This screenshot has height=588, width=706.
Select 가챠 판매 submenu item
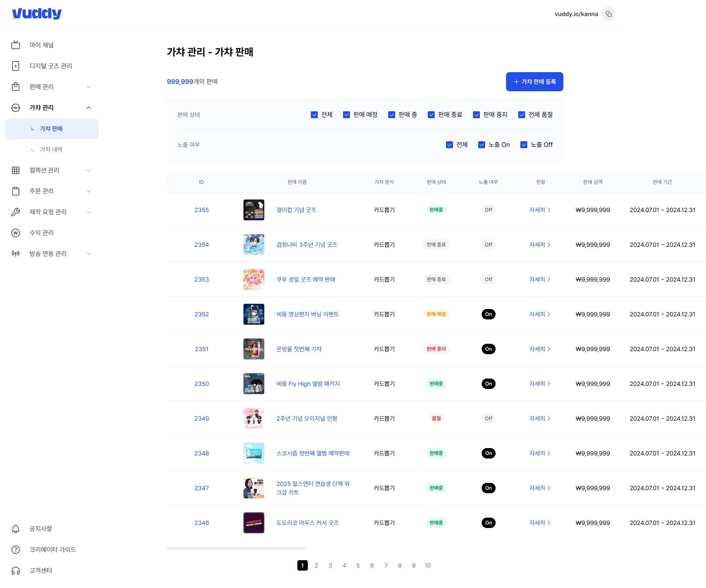52,129
